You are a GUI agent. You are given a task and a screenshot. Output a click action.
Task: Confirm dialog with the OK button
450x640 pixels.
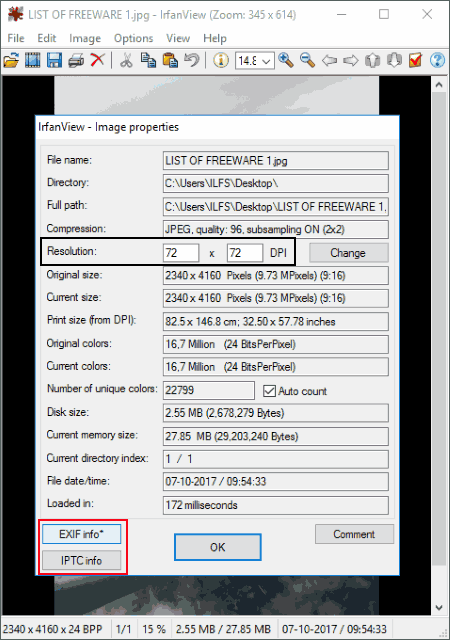tap(218, 547)
